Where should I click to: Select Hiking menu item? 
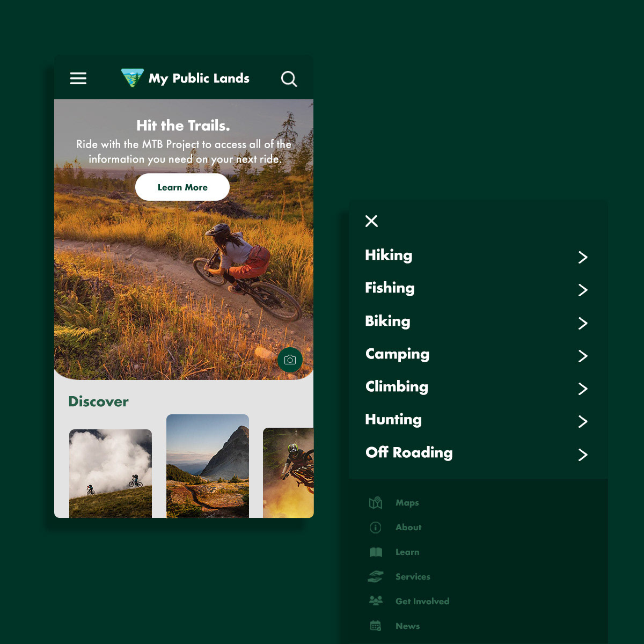(389, 255)
